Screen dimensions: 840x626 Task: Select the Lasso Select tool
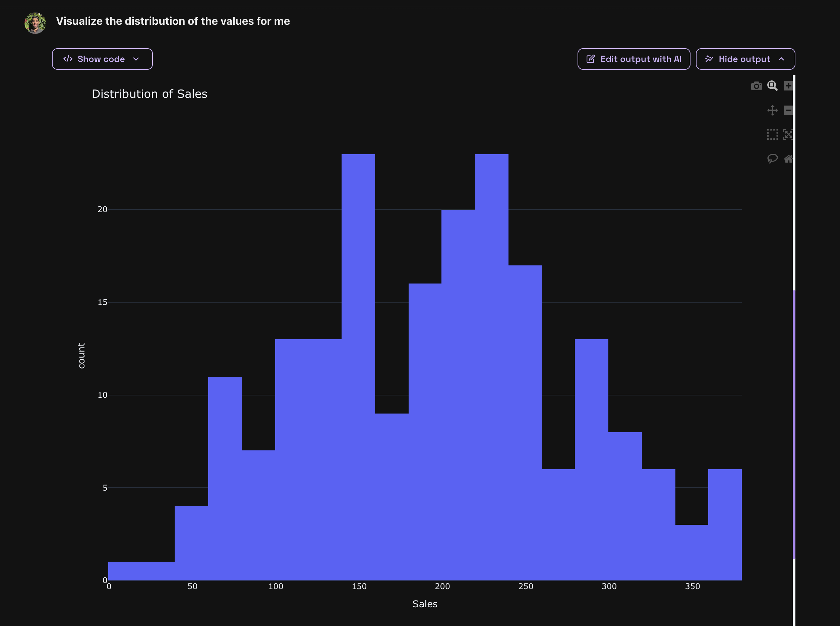tap(772, 159)
